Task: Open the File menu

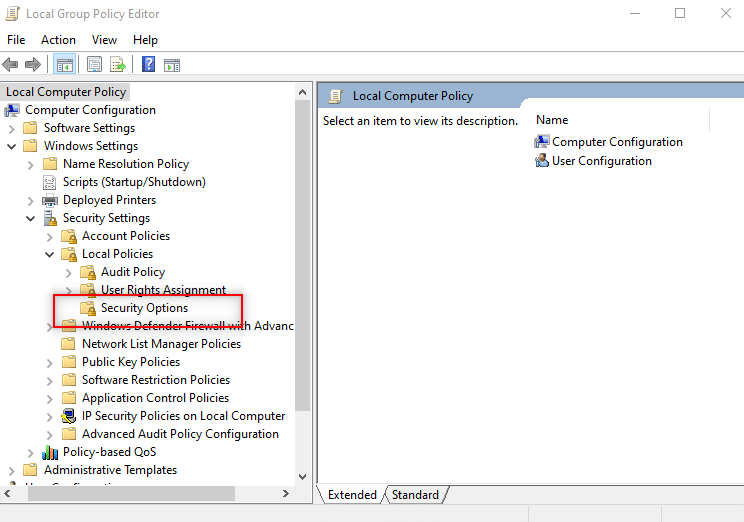Action: point(16,40)
